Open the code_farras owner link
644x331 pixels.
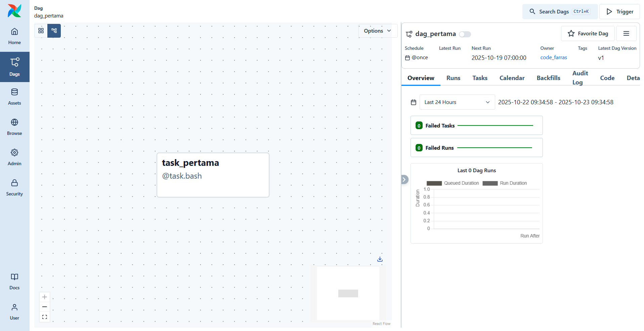coord(553,58)
